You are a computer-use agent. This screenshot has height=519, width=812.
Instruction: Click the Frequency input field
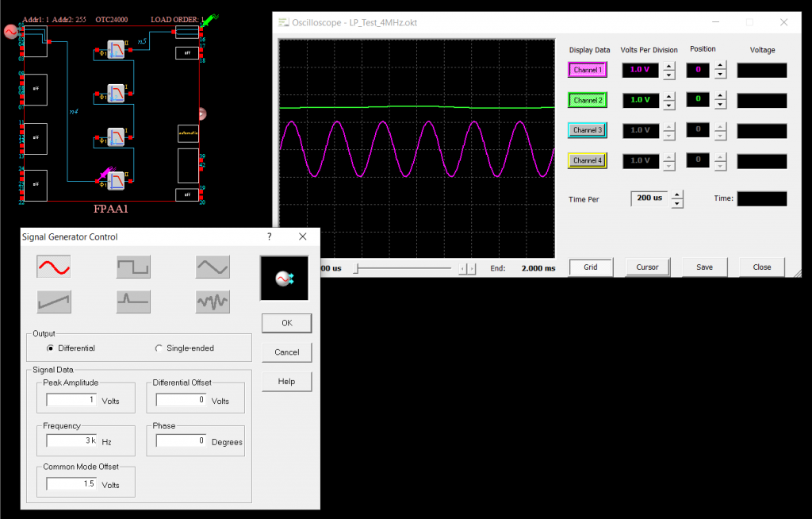pos(71,440)
